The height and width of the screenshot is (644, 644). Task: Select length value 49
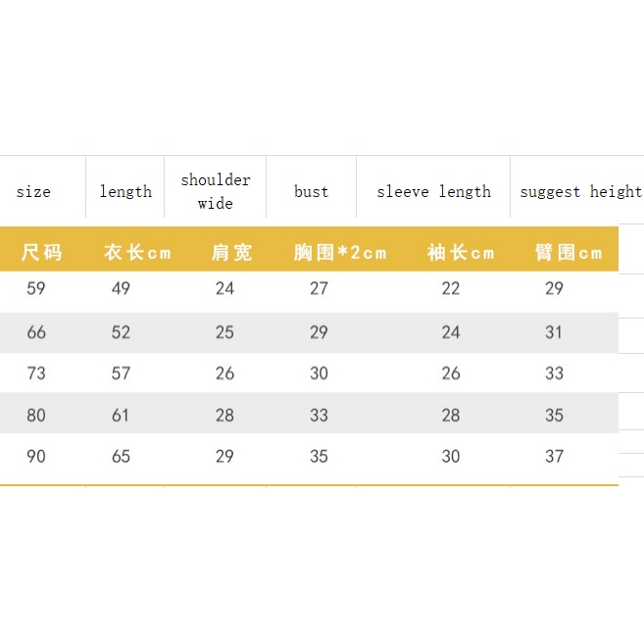pos(121,288)
